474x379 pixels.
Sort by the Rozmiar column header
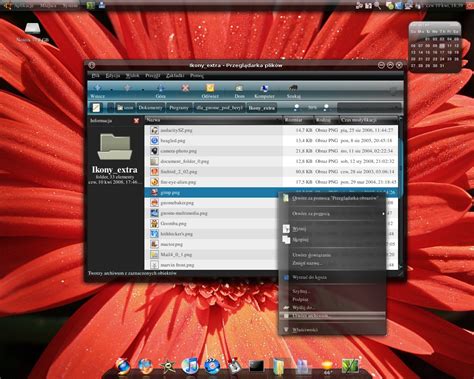coord(298,120)
